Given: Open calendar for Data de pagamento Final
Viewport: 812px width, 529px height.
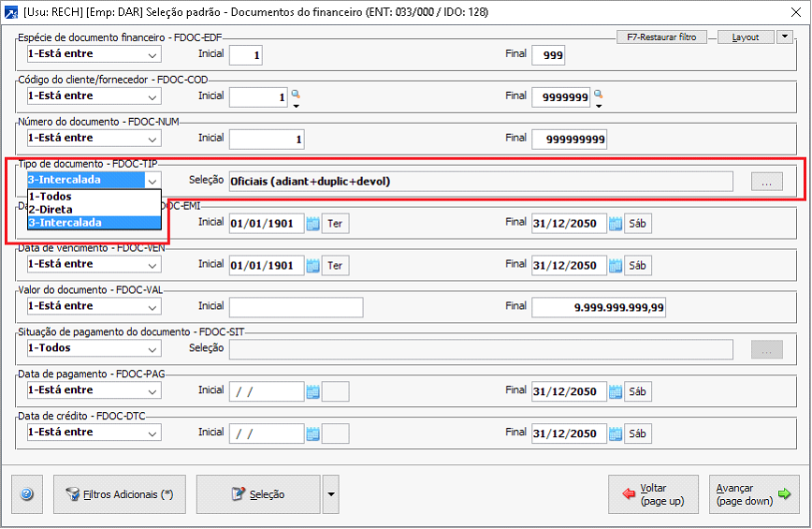Looking at the screenshot, I should click(616, 391).
